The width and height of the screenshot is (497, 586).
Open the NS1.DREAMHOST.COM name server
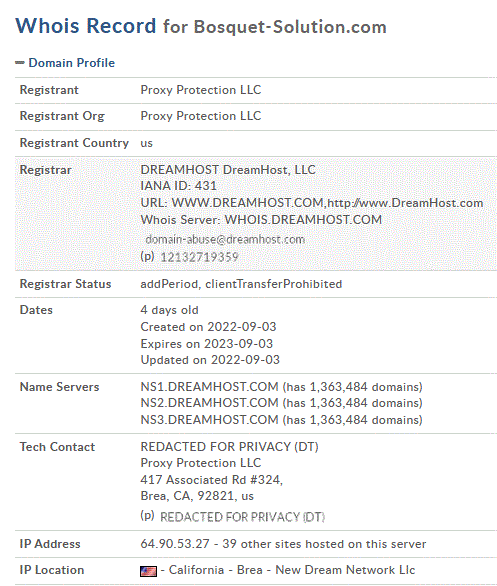point(209,386)
